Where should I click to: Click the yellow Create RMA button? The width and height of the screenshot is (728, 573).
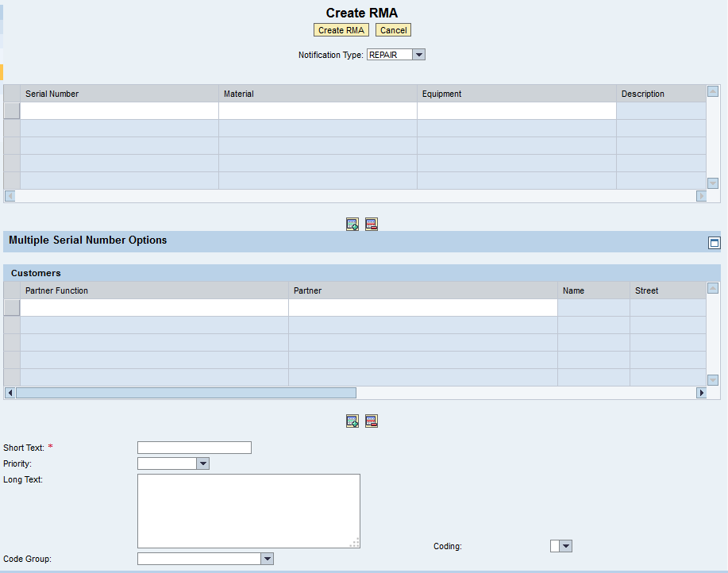click(x=341, y=30)
